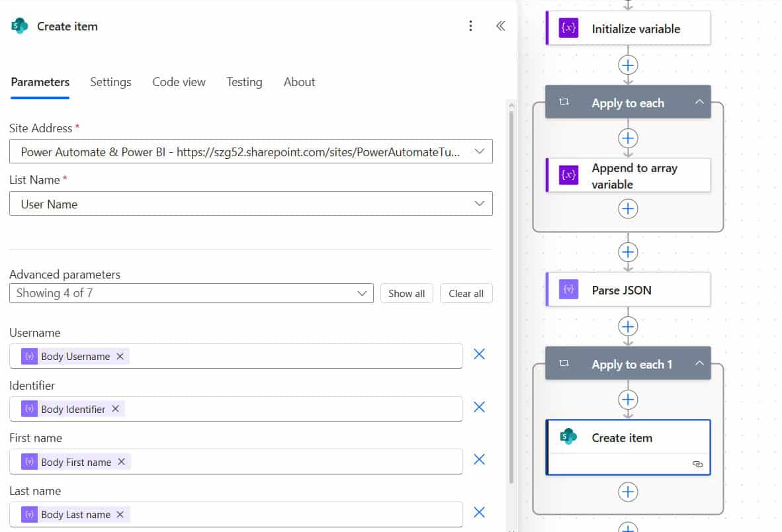Click the Append to array variable icon
This screenshot has width=782, height=532.
[568, 175]
